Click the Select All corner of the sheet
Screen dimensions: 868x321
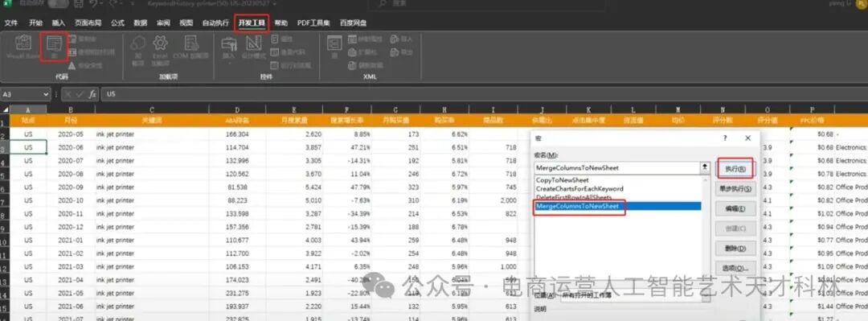(5, 109)
